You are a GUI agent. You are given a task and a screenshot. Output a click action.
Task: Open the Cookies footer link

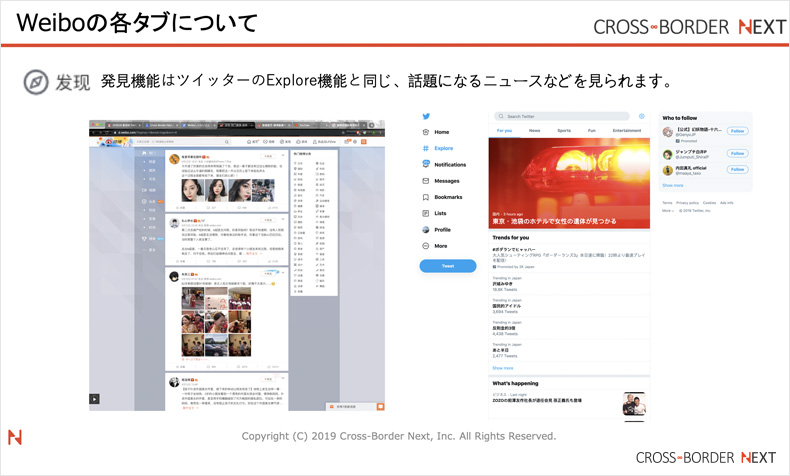pyautogui.click(x=709, y=203)
